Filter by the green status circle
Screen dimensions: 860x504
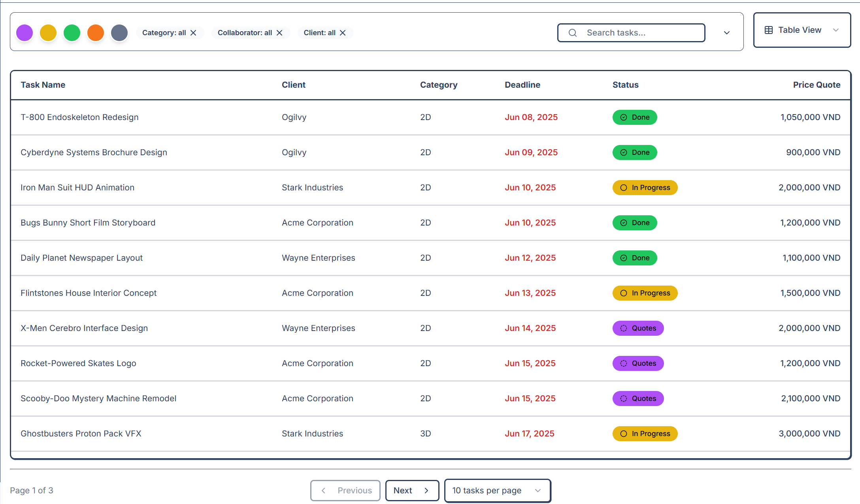click(72, 33)
